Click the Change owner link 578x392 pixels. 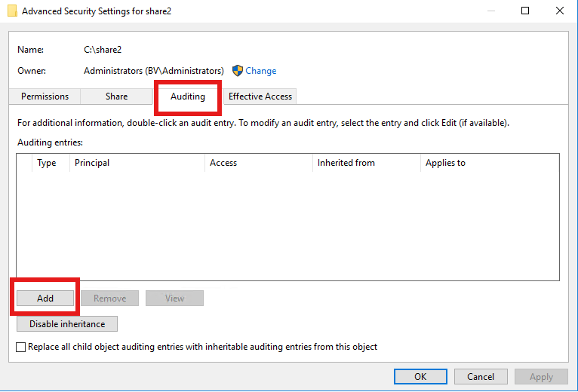(261, 71)
